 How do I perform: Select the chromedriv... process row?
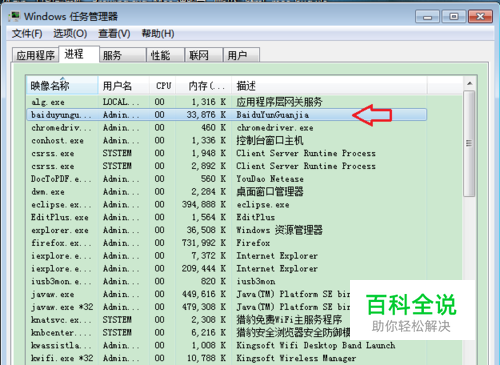pos(227,128)
